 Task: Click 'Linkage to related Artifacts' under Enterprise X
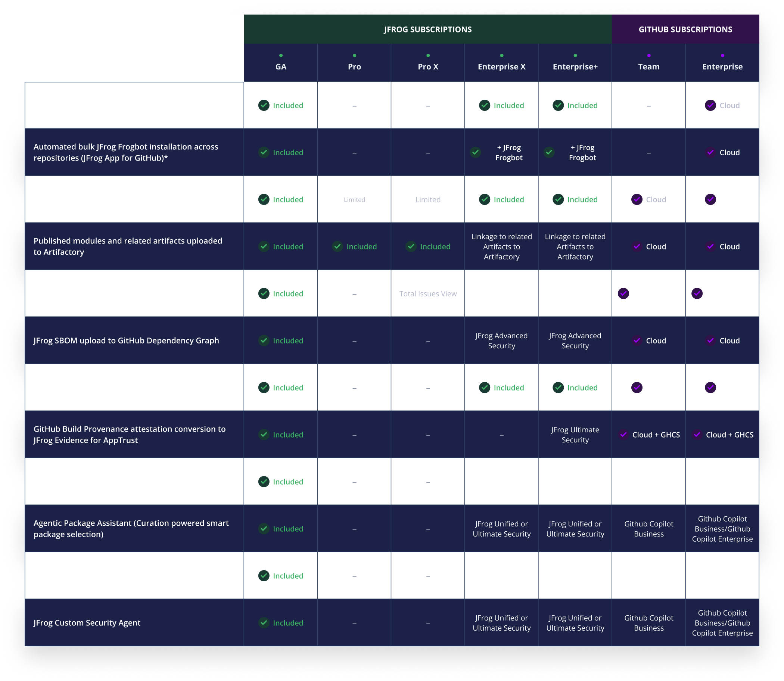point(502,247)
